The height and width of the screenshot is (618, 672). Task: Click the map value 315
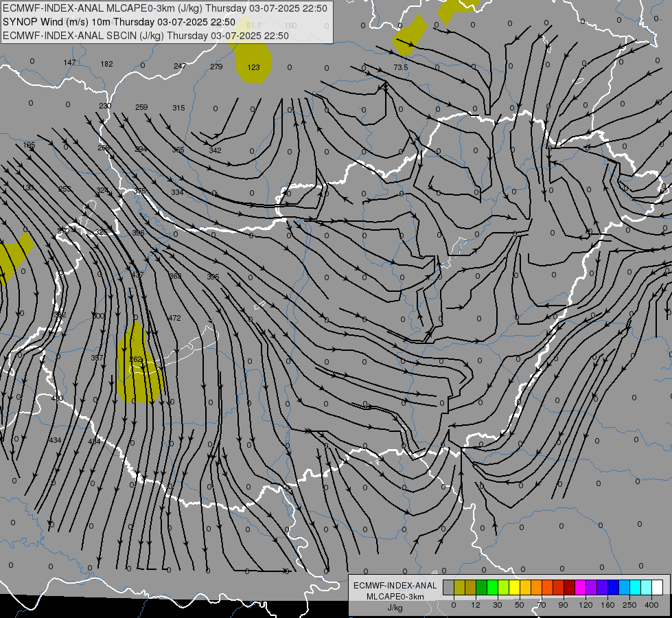178,108
